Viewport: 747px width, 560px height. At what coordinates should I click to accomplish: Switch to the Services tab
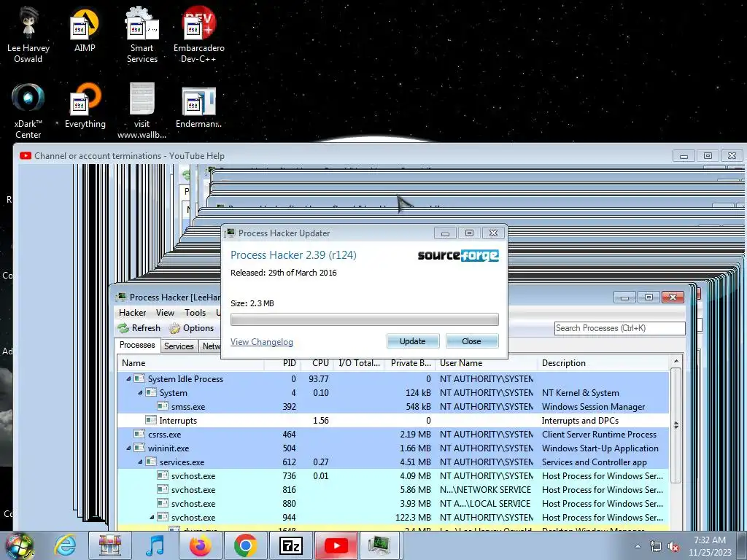click(179, 346)
